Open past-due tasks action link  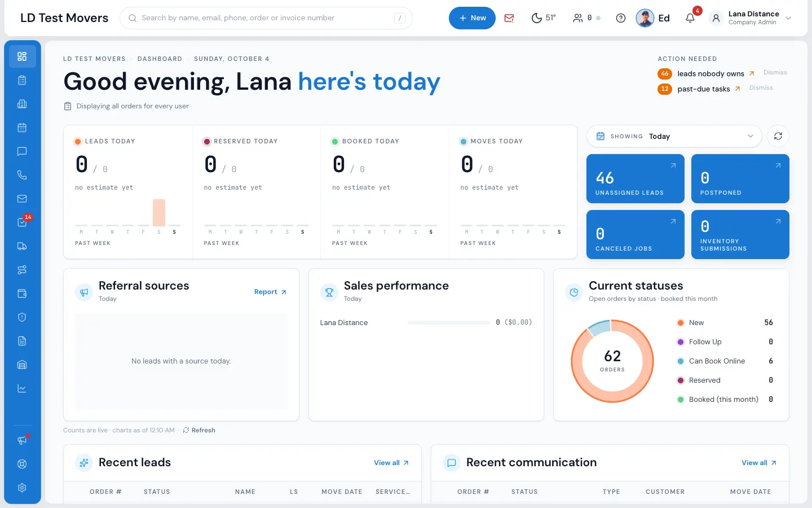pos(709,89)
